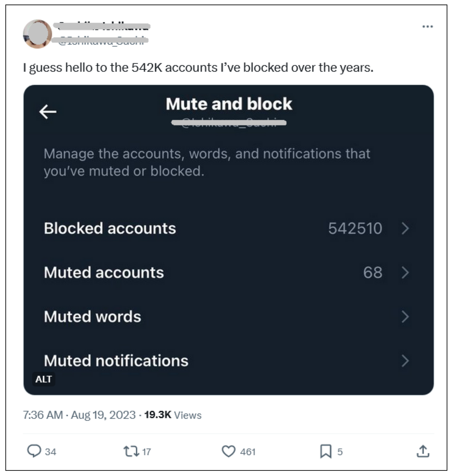The height and width of the screenshot is (476, 452).
Task: Click the 542510 blocked accounts count
Action: (x=355, y=228)
